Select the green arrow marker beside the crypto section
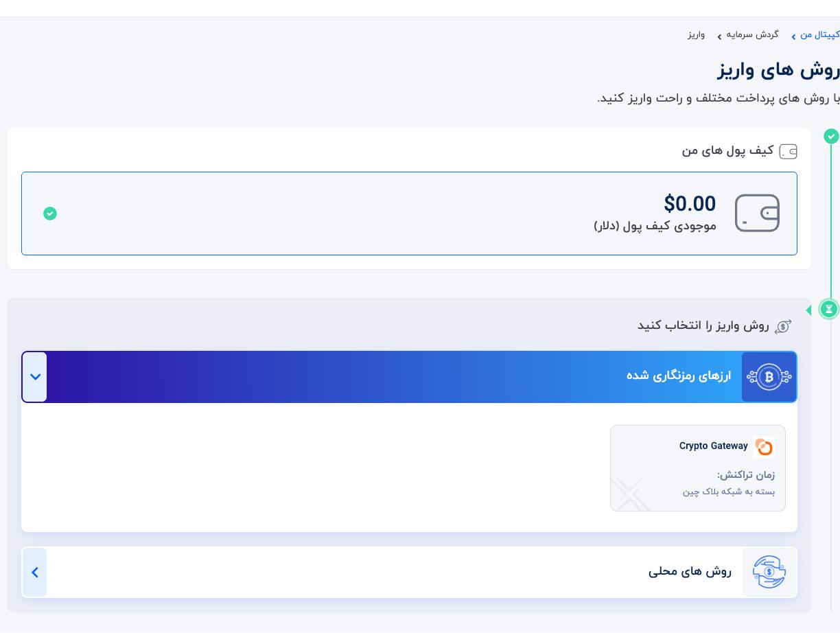The height and width of the screenshot is (633, 840). (x=808, y=310)
